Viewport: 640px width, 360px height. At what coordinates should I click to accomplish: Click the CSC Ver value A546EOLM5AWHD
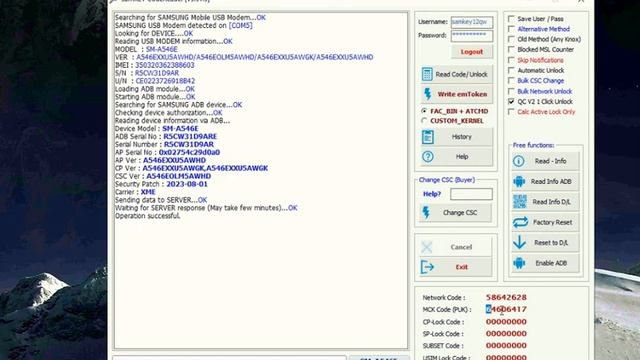pyautogui.click(x=179, y=176)
